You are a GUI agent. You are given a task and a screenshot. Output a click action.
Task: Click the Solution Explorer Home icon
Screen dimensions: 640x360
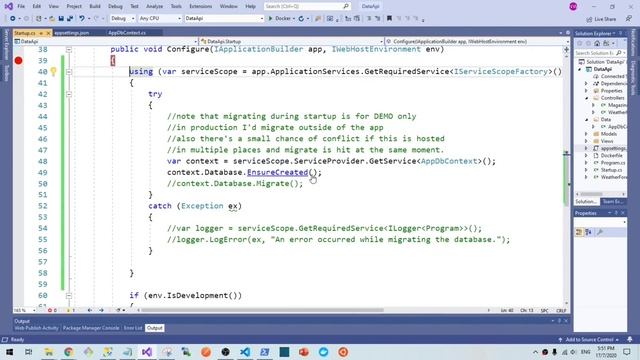[597, 43]
